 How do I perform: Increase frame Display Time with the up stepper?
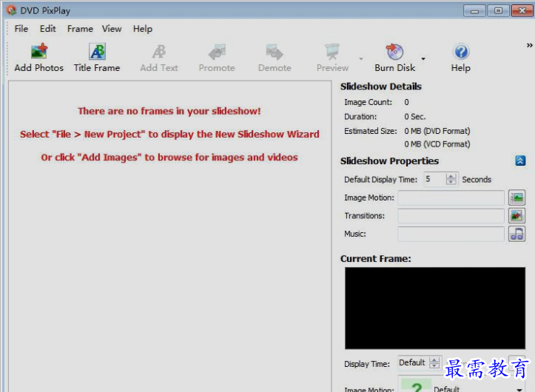434,360
